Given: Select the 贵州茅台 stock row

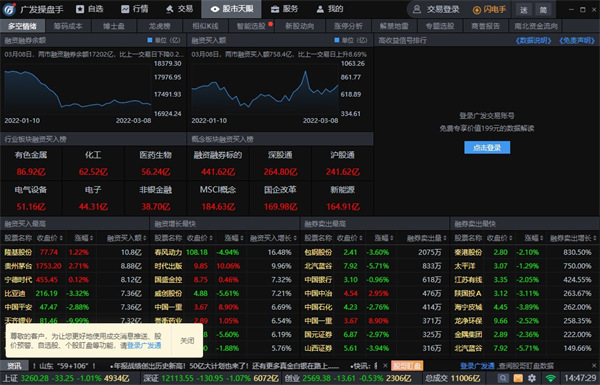Looking at the screenshot, I should point(75,266).
